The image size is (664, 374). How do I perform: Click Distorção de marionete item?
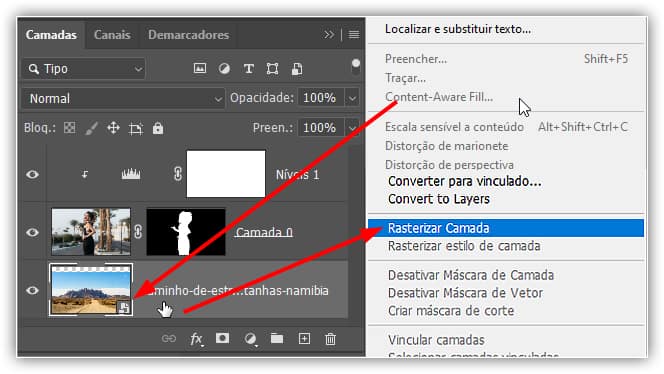pyautogui.click(x=446, y=146)
